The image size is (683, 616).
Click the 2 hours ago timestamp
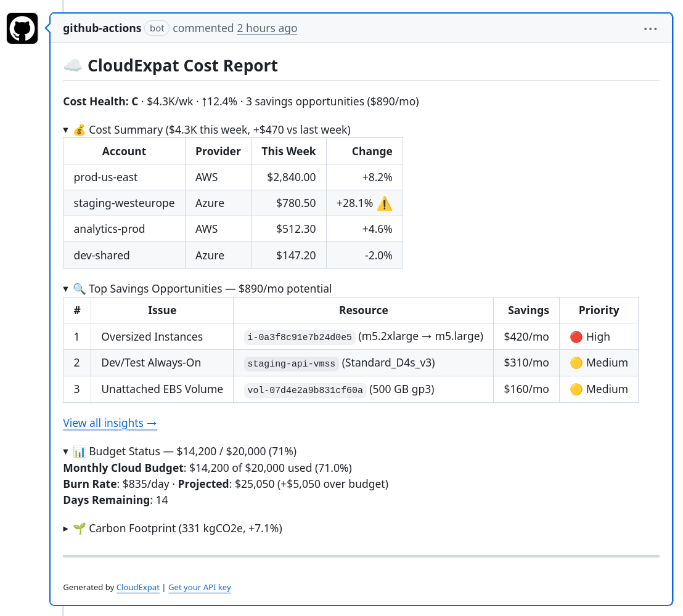(x=267, y=28)
